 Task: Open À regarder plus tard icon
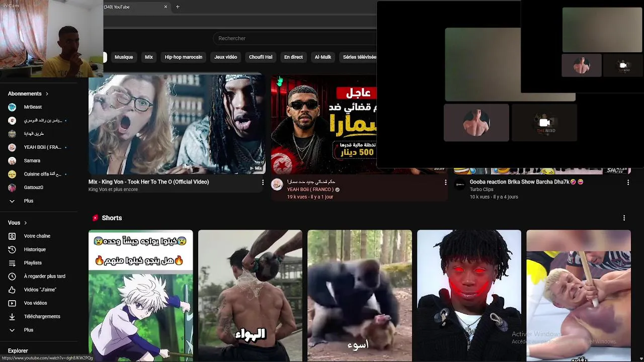pos(12,277)
